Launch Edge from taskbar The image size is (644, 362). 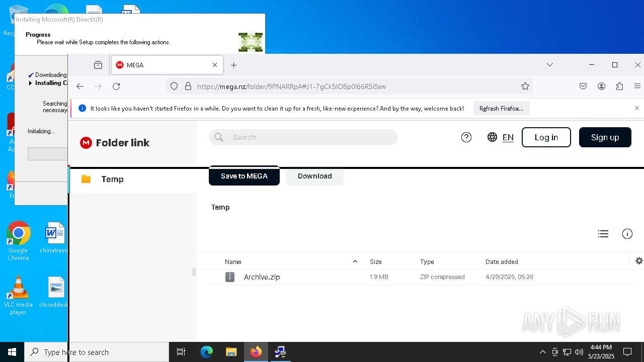coord(207,352)
